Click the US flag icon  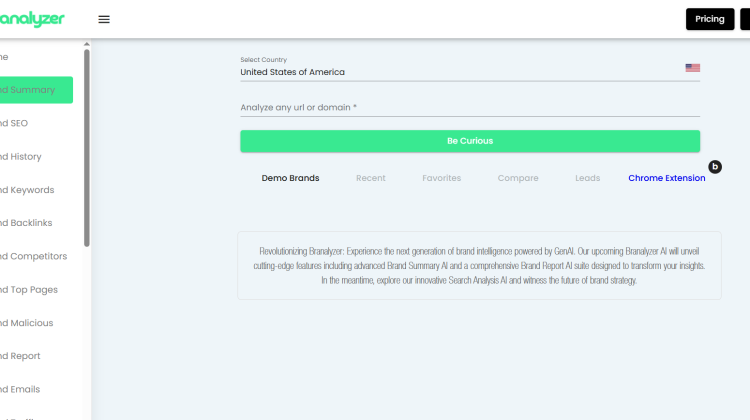tap(692, 68)
